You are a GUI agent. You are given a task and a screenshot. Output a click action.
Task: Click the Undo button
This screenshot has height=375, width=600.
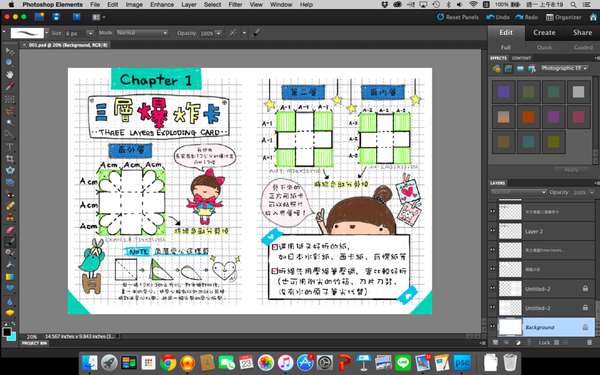pos(498,17)
